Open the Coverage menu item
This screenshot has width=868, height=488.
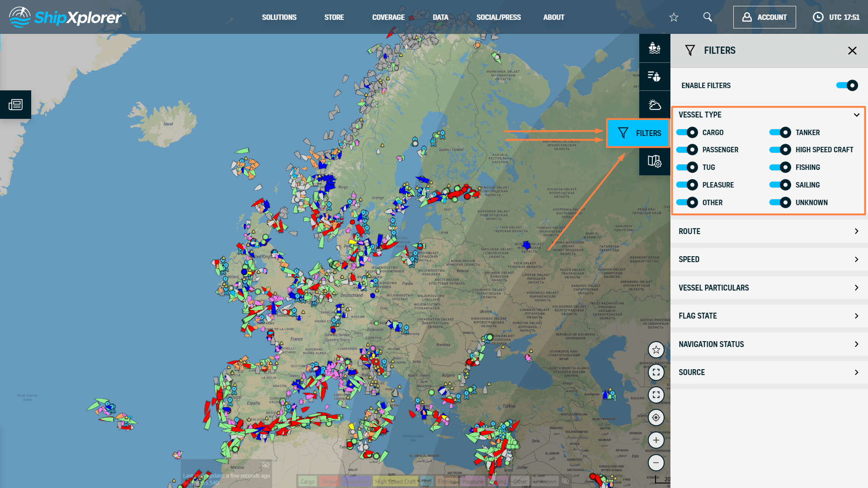click(x=388, y=17)
